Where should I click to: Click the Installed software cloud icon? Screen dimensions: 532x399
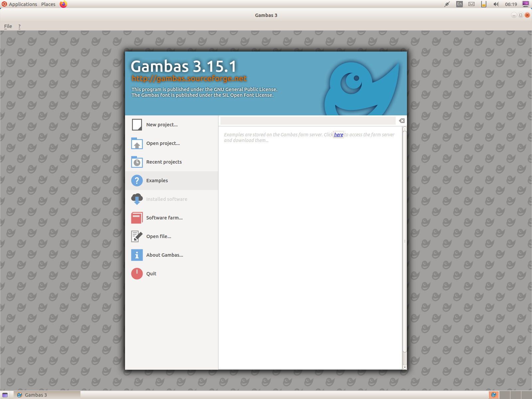137,199
